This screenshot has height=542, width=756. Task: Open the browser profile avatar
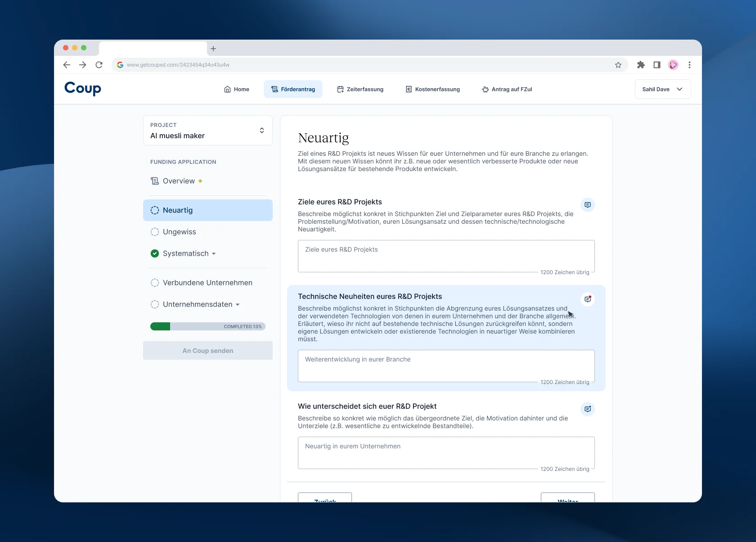(x=673, y=65)
